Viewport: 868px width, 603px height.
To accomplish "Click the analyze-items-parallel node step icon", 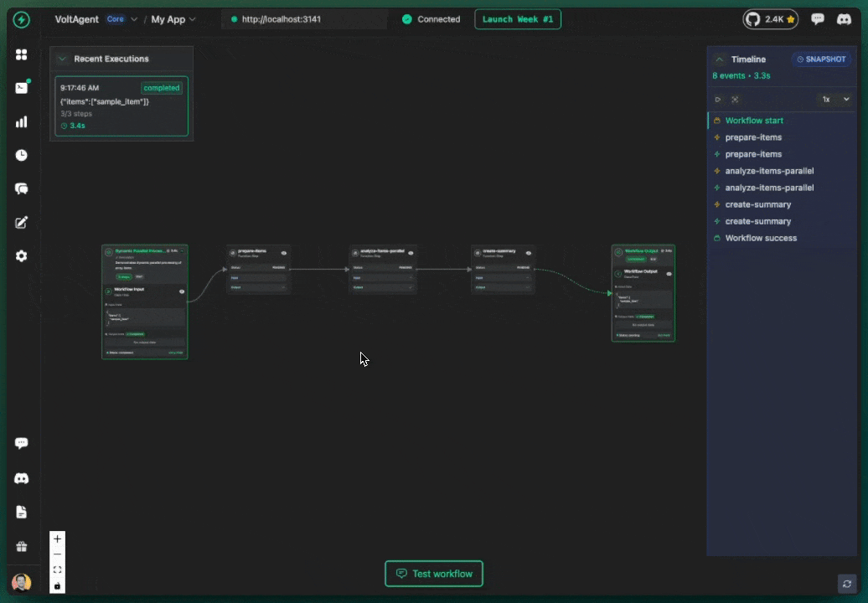I will click(x=355, y=253).
